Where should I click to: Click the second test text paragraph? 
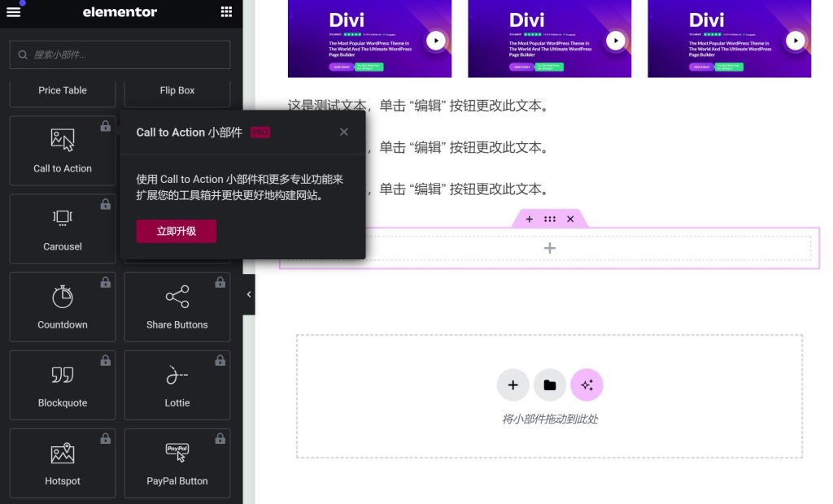pyautogui.click(x=457, y=147)
